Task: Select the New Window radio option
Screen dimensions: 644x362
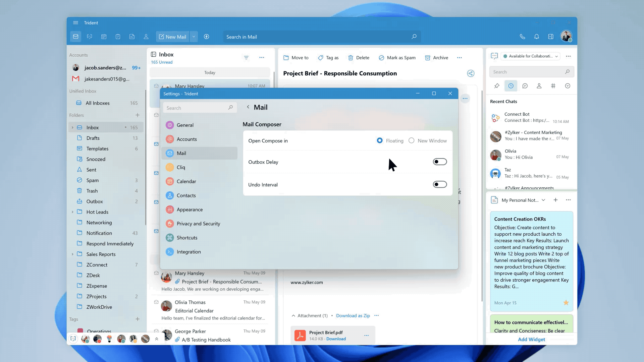Action: pos(412,141)
